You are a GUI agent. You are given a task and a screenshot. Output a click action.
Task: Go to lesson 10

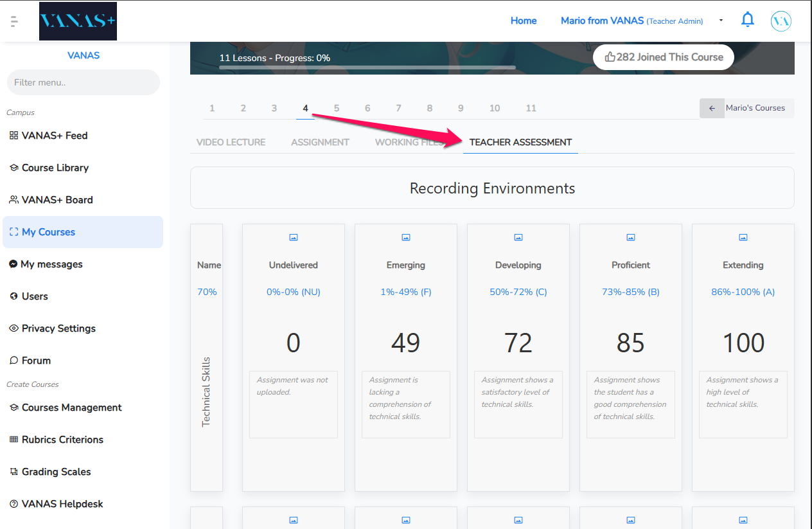494,108
